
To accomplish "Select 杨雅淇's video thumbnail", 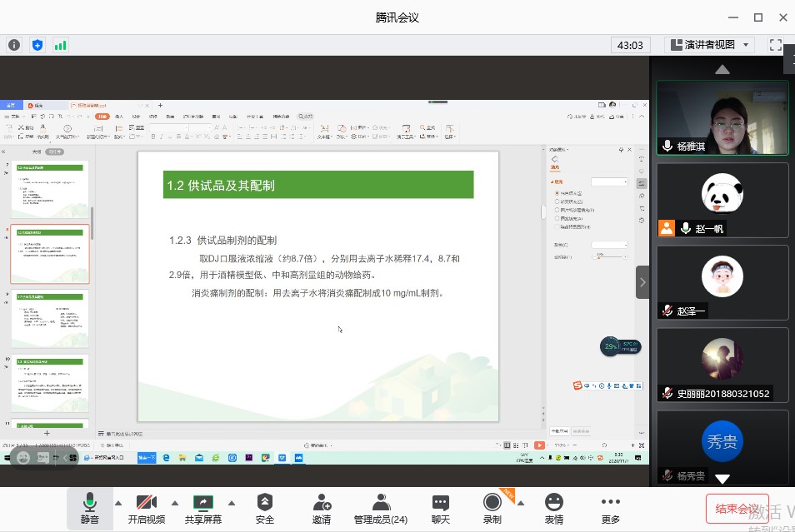I will [722, 117].
